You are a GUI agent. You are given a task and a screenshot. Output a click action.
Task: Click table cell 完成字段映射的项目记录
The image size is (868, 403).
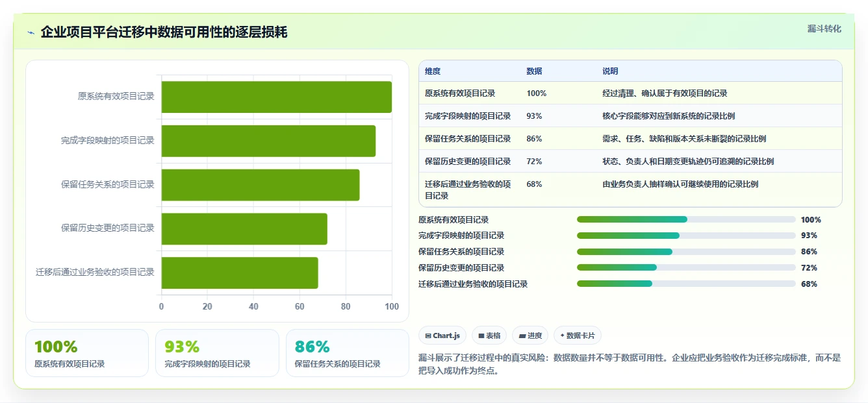[x=468, y=116]
